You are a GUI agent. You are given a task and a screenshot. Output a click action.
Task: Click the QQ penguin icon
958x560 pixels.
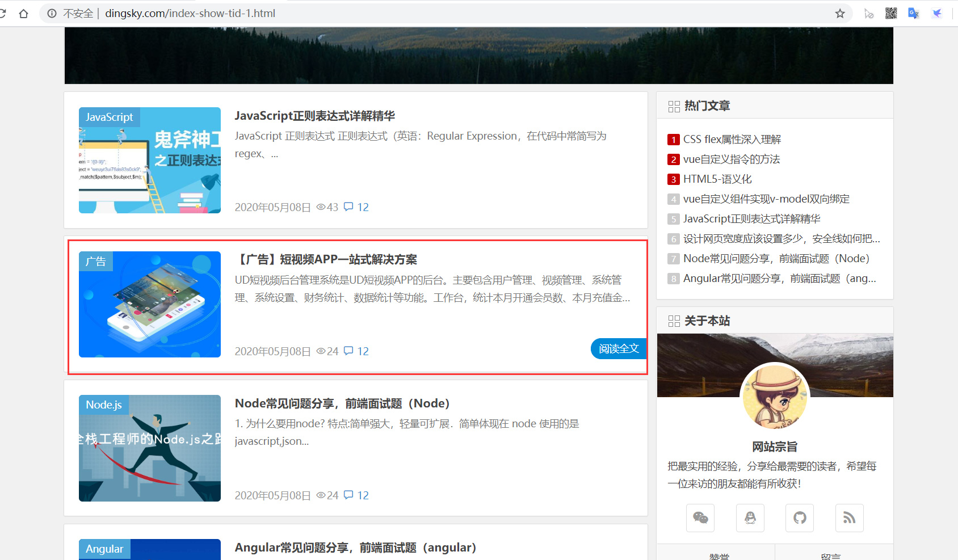tap(750, 517)
